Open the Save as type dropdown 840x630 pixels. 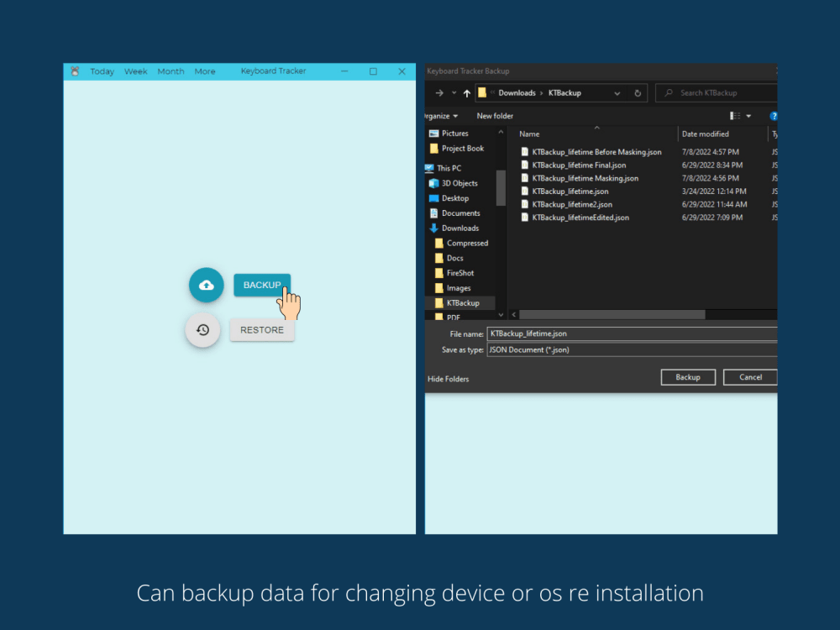coord(633,349)
